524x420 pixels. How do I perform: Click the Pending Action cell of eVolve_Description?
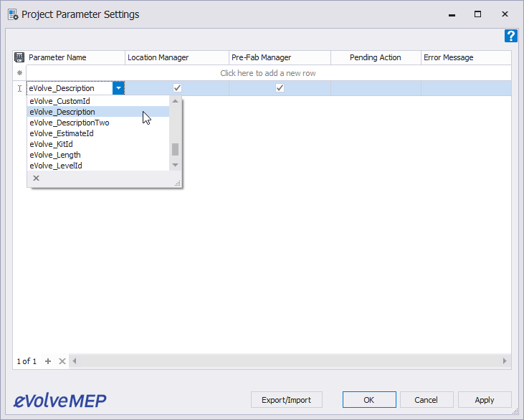(x=376, y=88)
